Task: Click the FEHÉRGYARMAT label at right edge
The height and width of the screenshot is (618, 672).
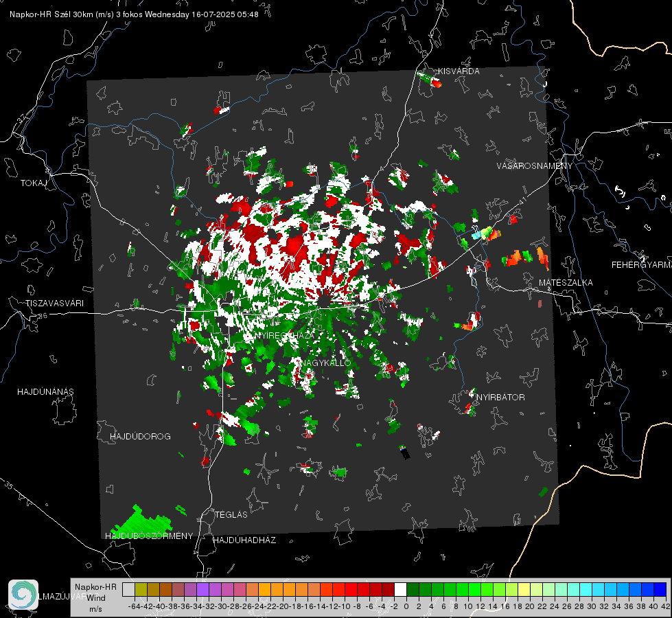Action: [642, 265]
